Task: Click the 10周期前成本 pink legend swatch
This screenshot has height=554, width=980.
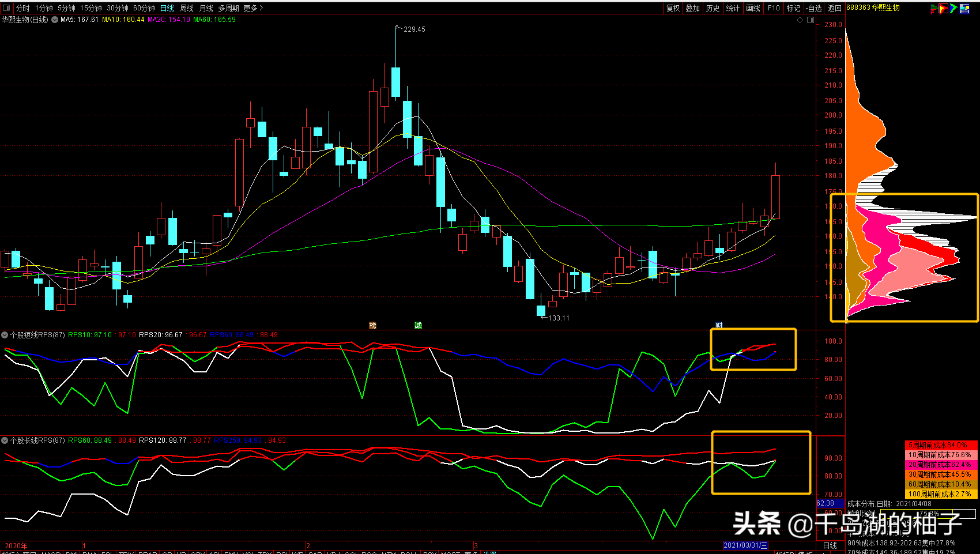Action: pos(941,455)
